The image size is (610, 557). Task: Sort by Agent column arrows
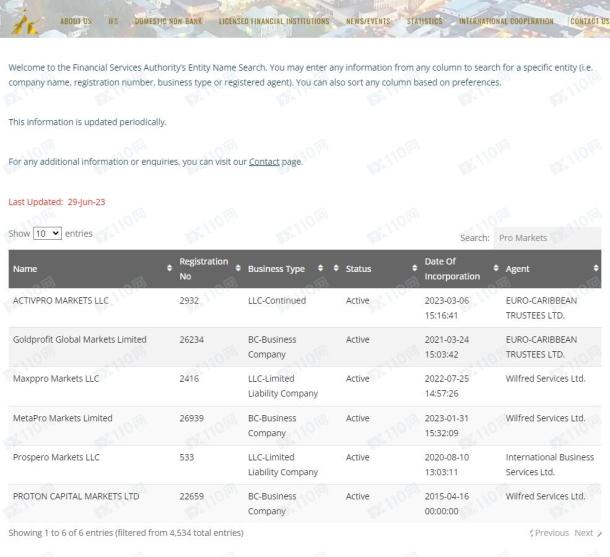coord(596,268)
